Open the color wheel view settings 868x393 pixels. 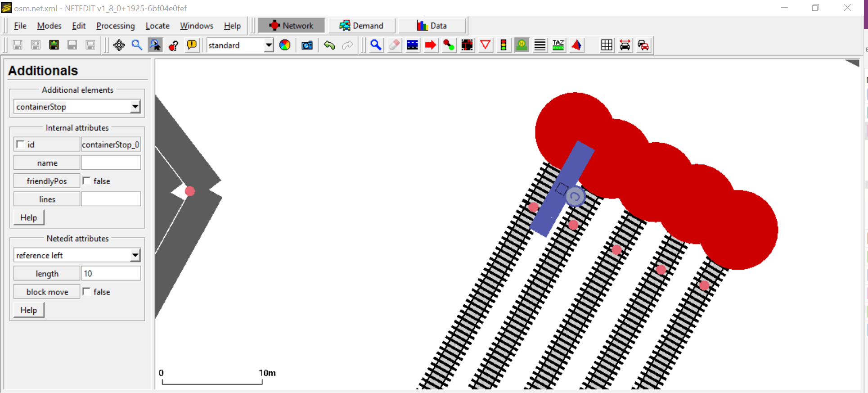tap(285, 45)
